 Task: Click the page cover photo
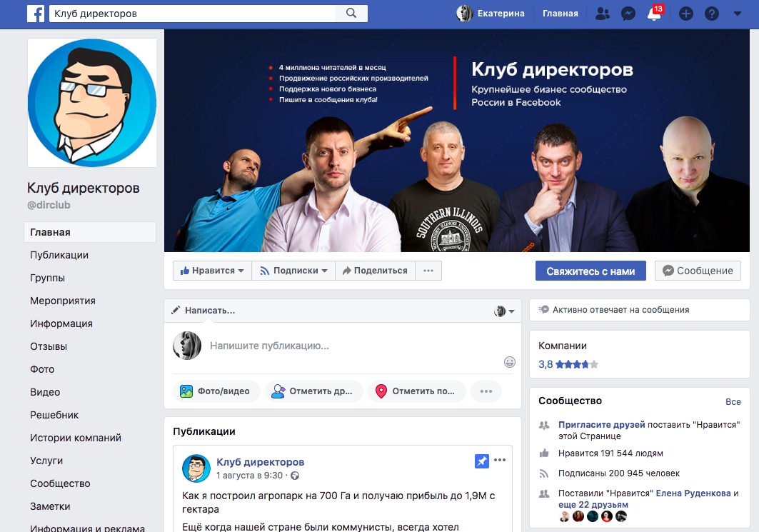click(456, 141)
